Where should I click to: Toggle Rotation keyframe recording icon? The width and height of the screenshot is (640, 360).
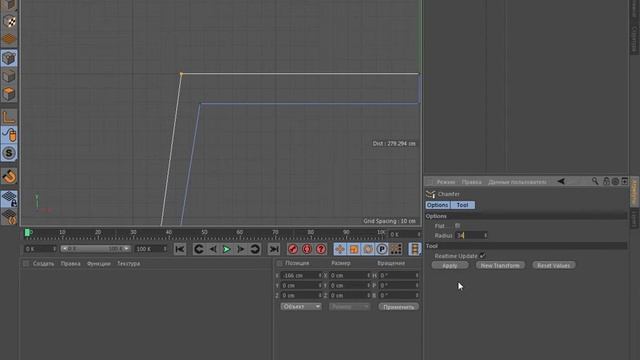tap(368, 249)
